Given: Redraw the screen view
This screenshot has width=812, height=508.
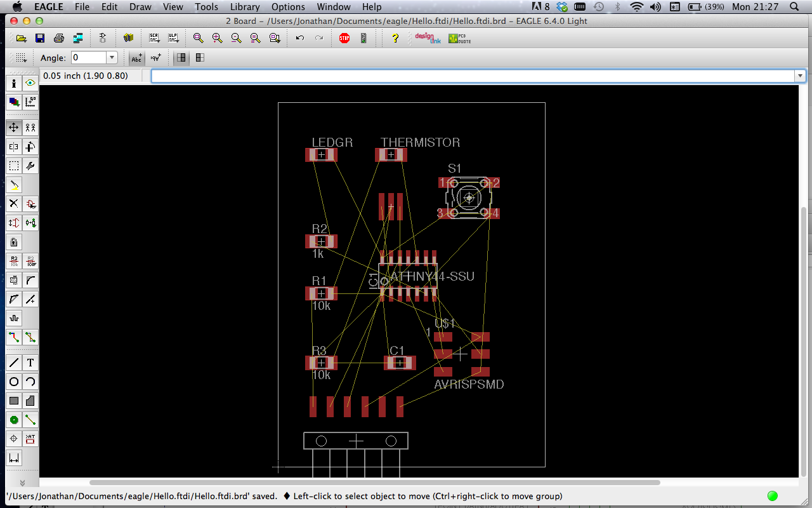Looking at the screenshot, I should (256, 38).
